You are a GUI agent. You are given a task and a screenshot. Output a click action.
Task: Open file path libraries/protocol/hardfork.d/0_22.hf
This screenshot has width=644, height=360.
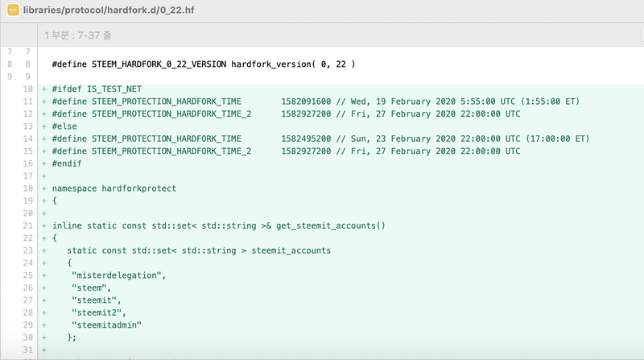click(109, 10)
